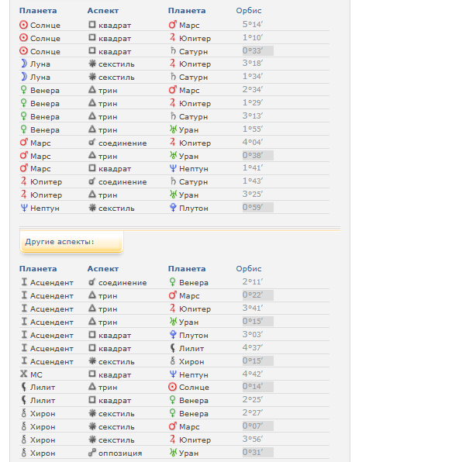Select Moon symbol in Луна секстиль Юпитер row
476x462 pixels.
pyautogui.click(x=24, y=64)
